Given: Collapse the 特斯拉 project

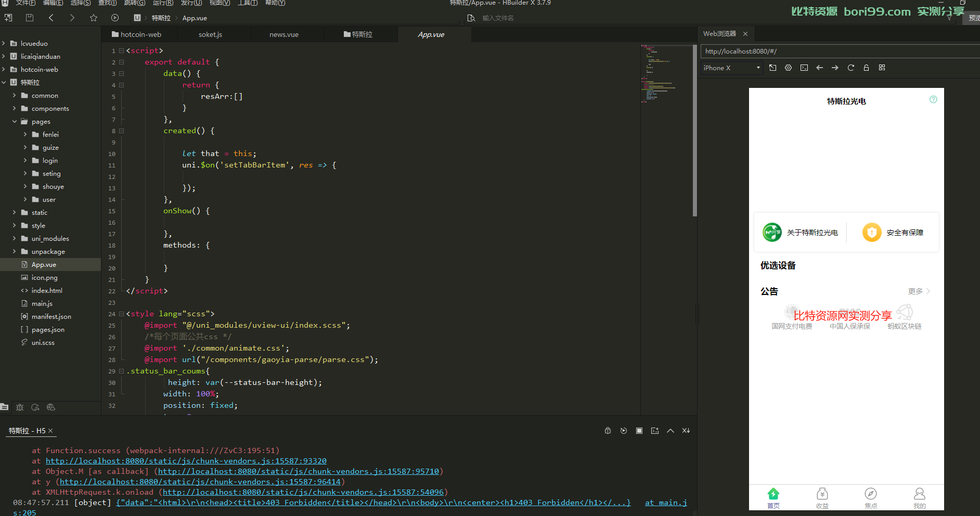Looking at the screenshot, I should 4,82.
